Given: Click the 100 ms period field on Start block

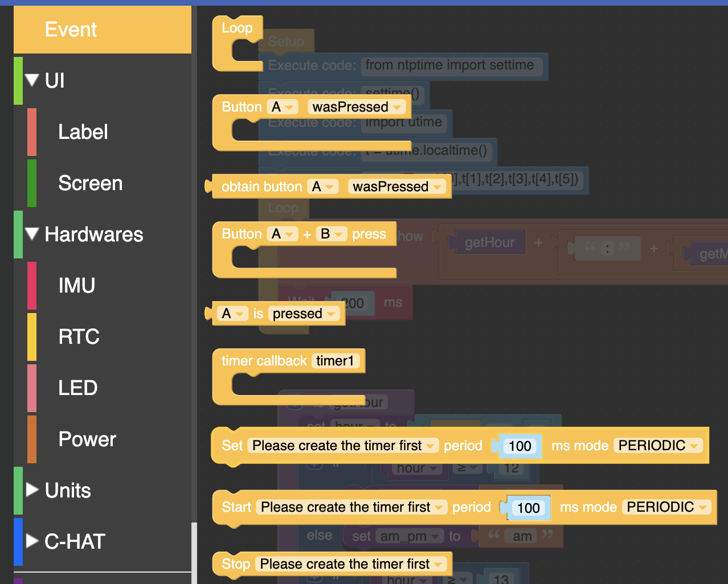Looking at the screenshot, I should point(528,507).
